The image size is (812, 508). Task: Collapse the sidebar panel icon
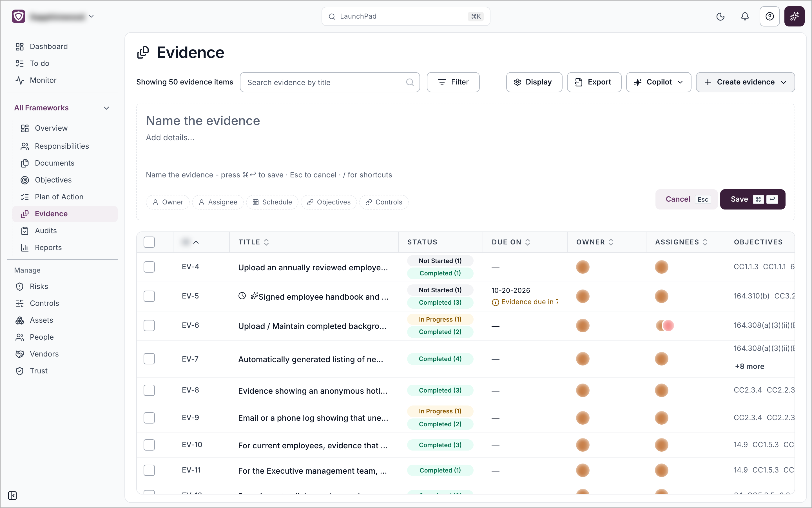(12, 496)
